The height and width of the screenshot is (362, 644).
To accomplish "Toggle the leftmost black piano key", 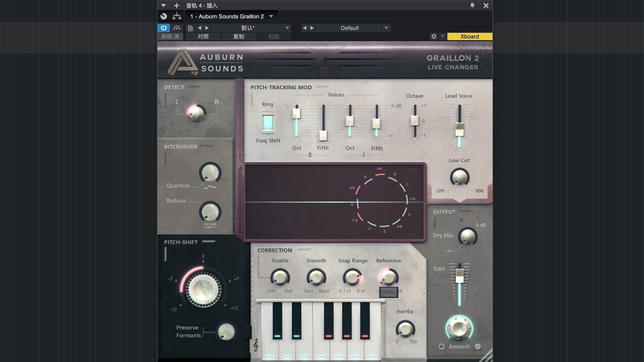I will [x=277, y=320].
